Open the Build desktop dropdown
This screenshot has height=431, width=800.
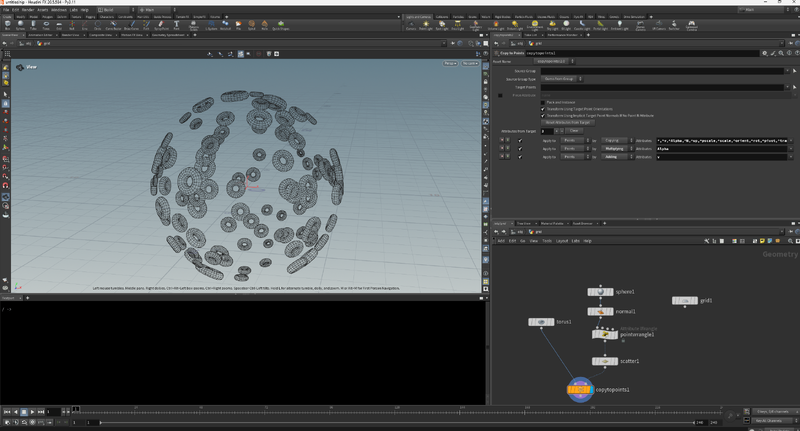tap(116, 10)
